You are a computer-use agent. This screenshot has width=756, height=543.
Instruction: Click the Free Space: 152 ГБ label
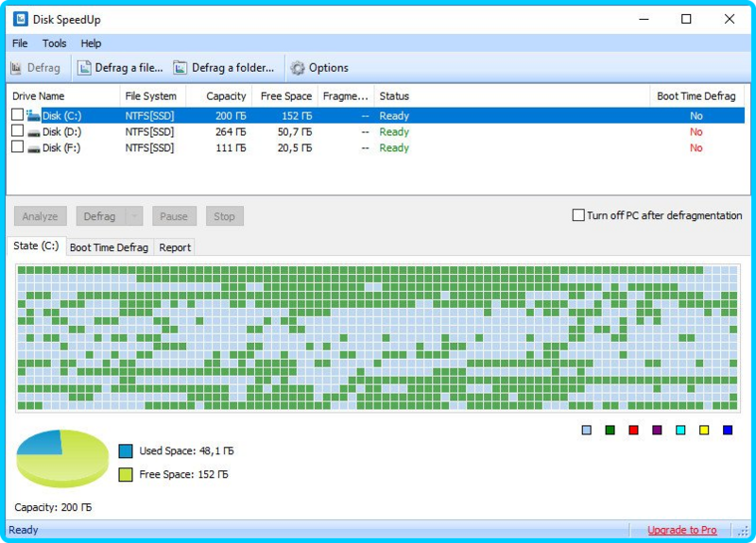[183, 475]
